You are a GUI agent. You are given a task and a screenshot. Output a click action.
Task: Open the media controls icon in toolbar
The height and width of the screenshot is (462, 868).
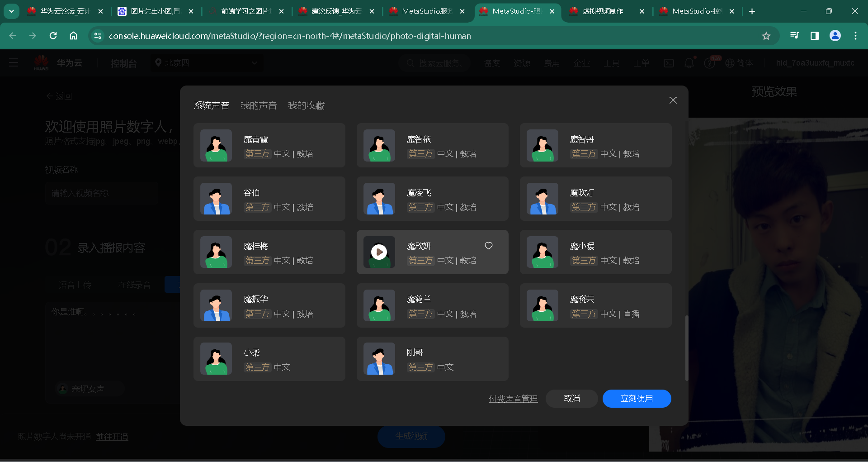tap(794, 36)
